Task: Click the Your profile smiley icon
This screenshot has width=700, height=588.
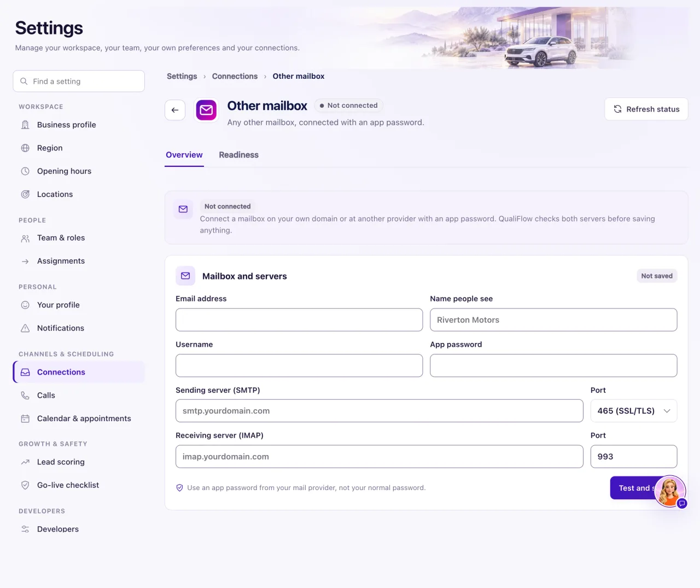Action: (x=25, y=305)
